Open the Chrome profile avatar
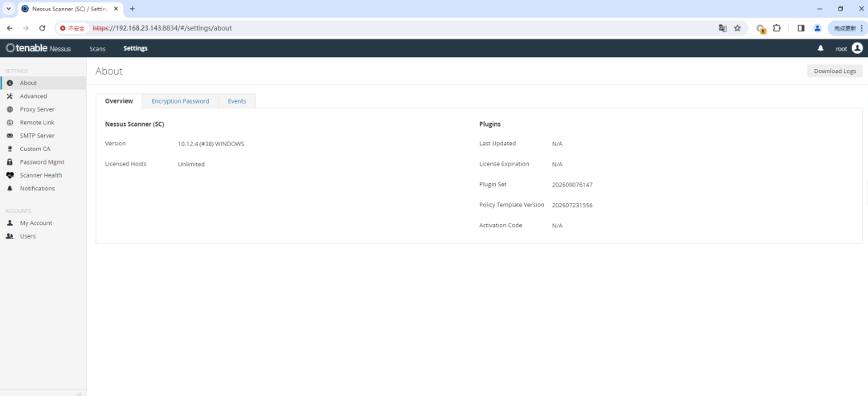 coord(817,28)
